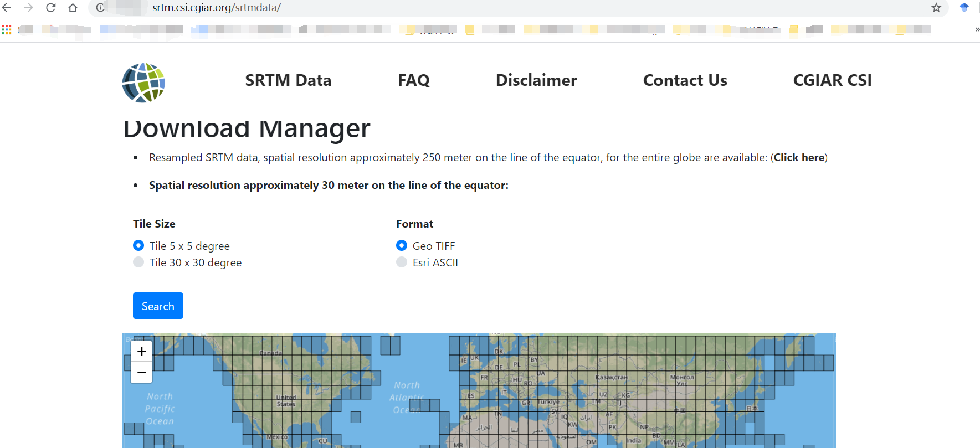Click the 'Spatial resolution approximately 30 meter' text

pyautogui.click(x=329, y=185)
